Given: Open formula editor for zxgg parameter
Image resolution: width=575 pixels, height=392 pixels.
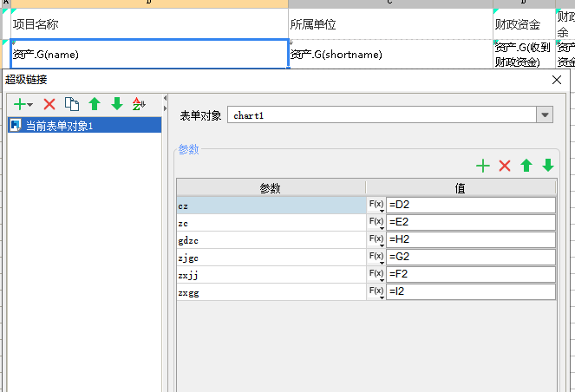Looking at the screenshot, I should click(x=376, y=291).
